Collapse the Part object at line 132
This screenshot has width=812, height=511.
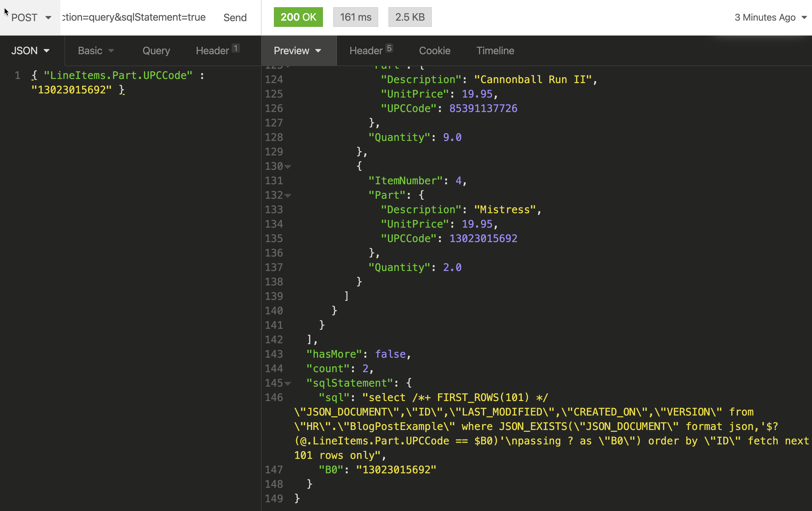288,196
